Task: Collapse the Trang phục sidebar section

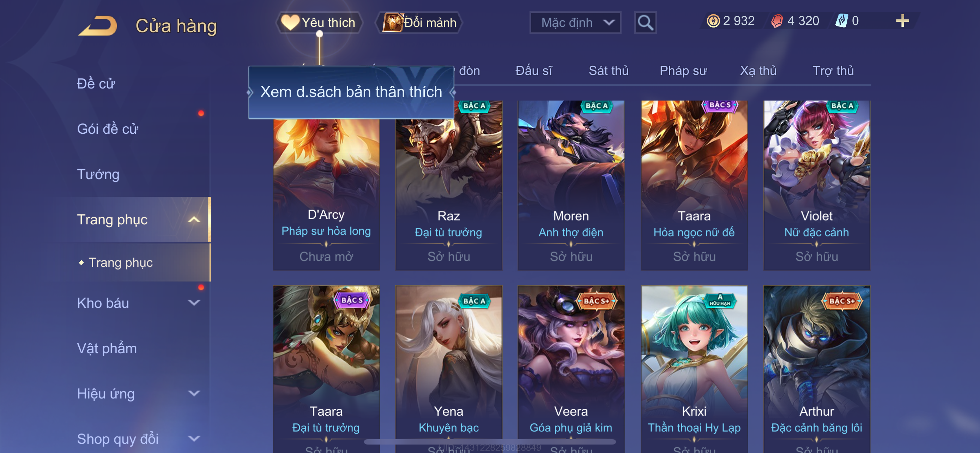Action: point(194,220)
